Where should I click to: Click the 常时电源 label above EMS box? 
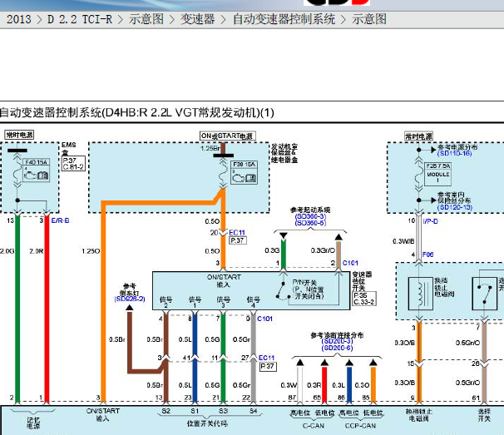coord(19,135)
